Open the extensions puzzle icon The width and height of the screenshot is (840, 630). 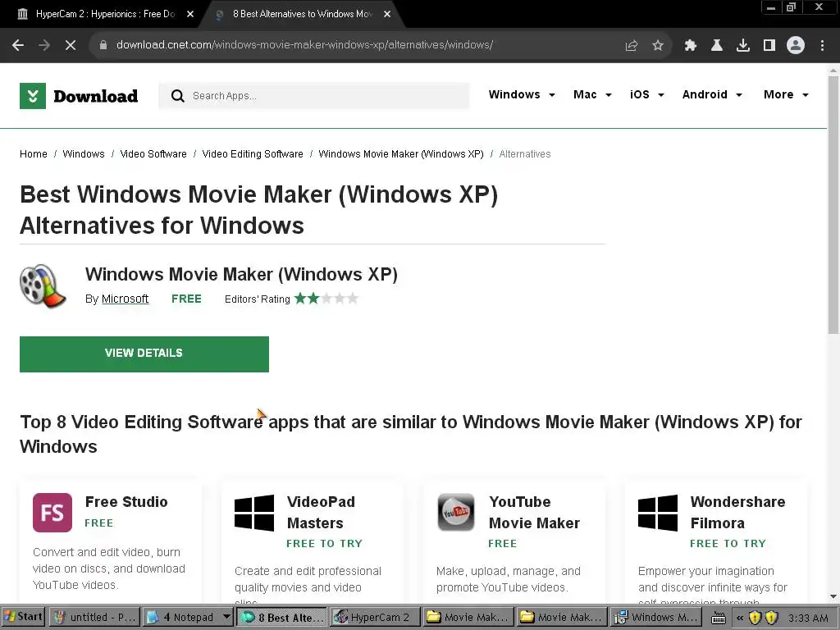(691, 46)
